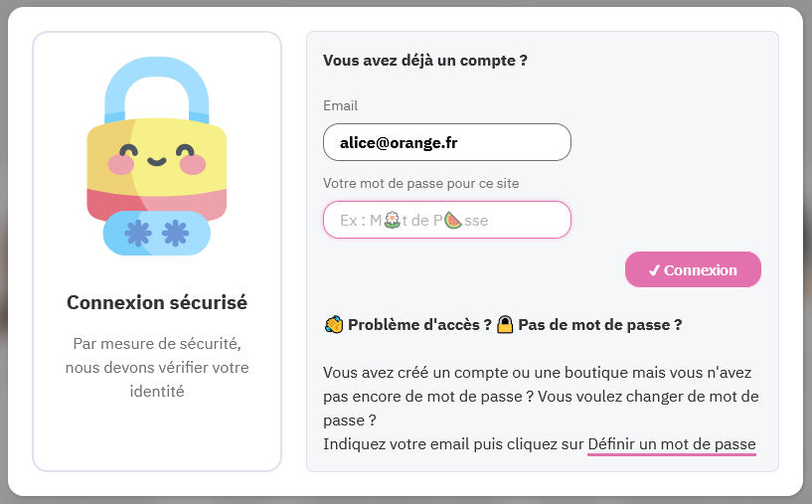Click the 'Vous avez déjà un compte ?' heading
This screenshot has height=504, width=812.
point(424,60)
